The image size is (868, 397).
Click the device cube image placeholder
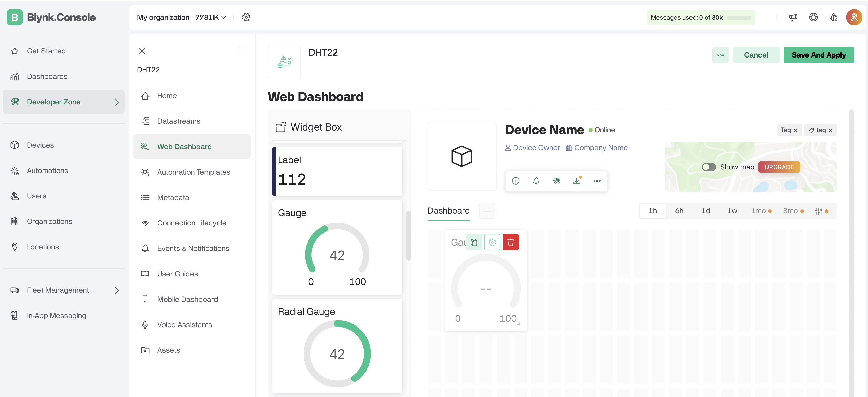[x=462, y=156]
